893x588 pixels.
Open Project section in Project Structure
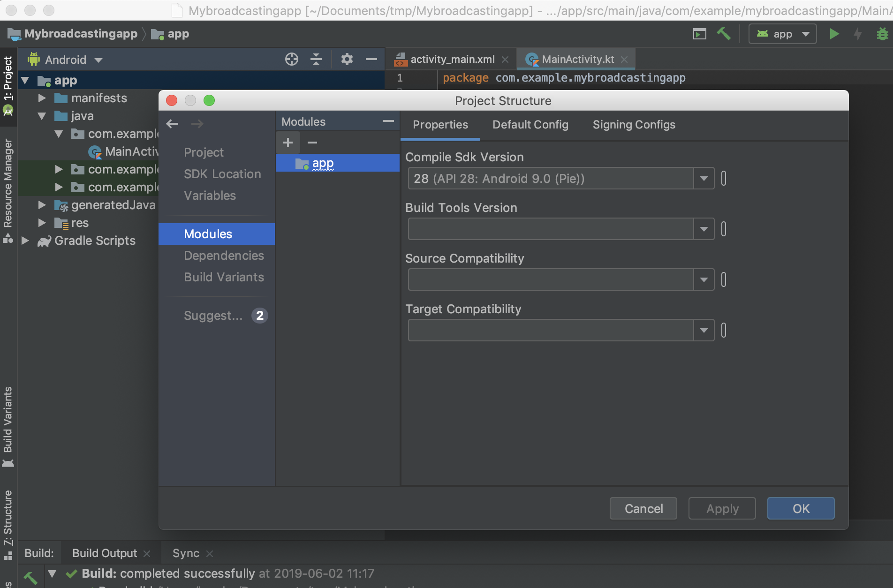[204, 152]
